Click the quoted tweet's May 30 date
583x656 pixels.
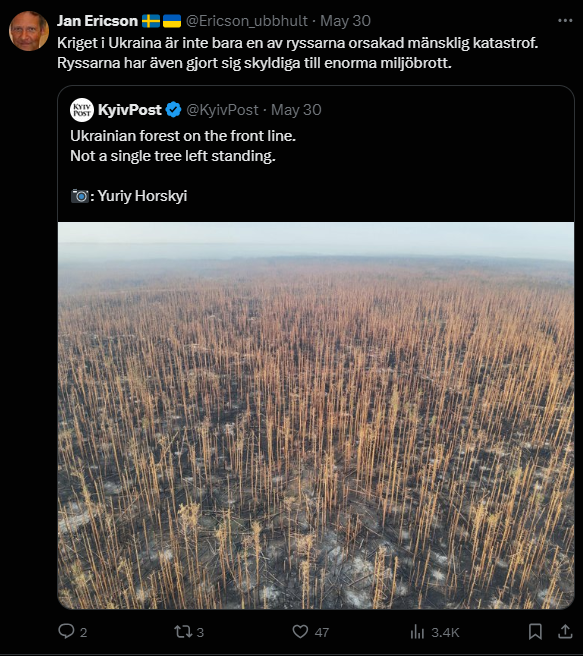pos(296,110)
